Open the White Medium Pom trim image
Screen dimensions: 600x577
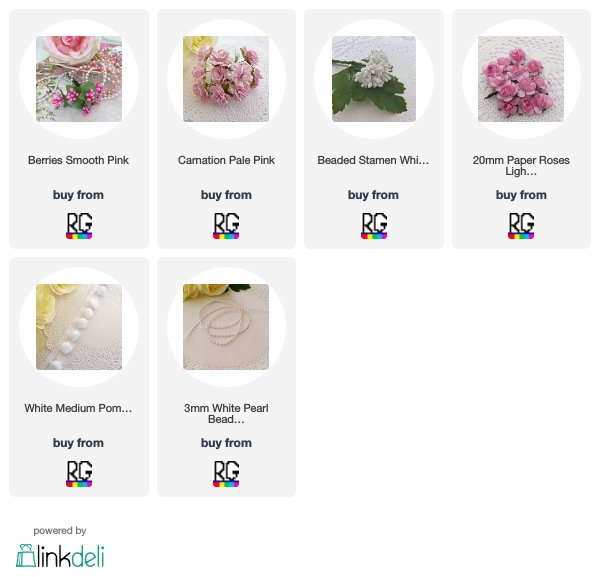pyautogui.click(x=79, y=327)
